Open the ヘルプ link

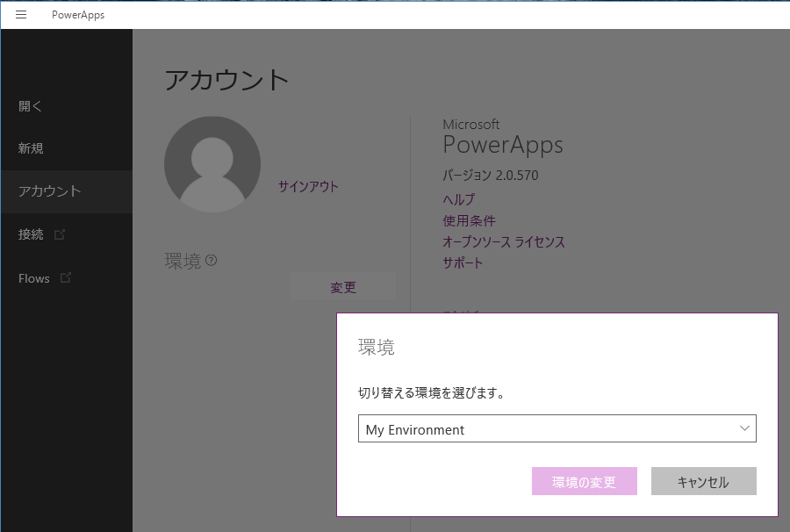[458, 199]
